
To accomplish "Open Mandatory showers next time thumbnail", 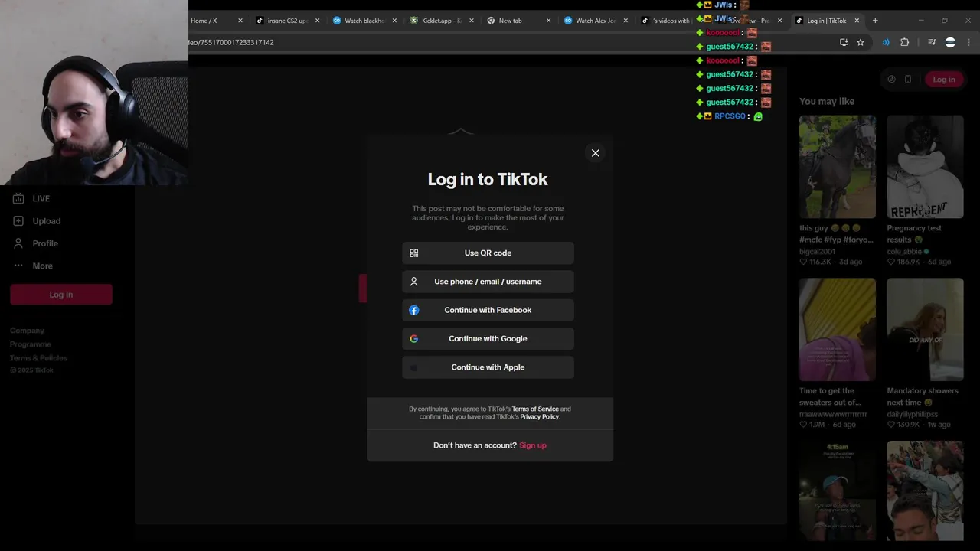I will coord(925,330).
